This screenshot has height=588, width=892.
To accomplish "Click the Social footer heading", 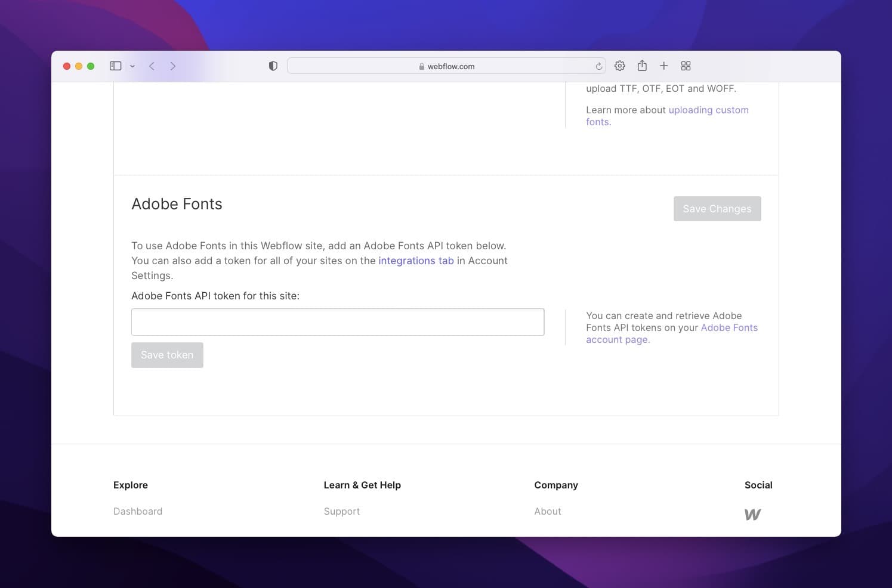I will tap(758, 485).
